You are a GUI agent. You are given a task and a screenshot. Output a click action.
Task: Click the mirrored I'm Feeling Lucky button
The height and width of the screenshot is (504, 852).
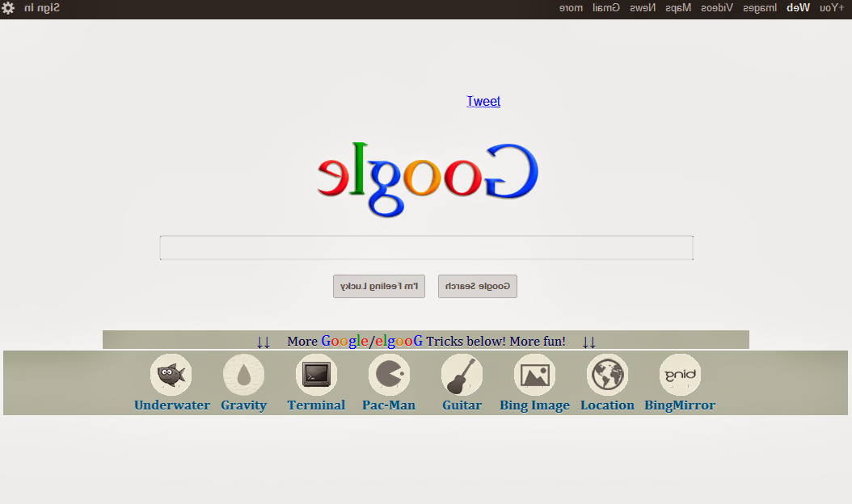coord(379,286)
